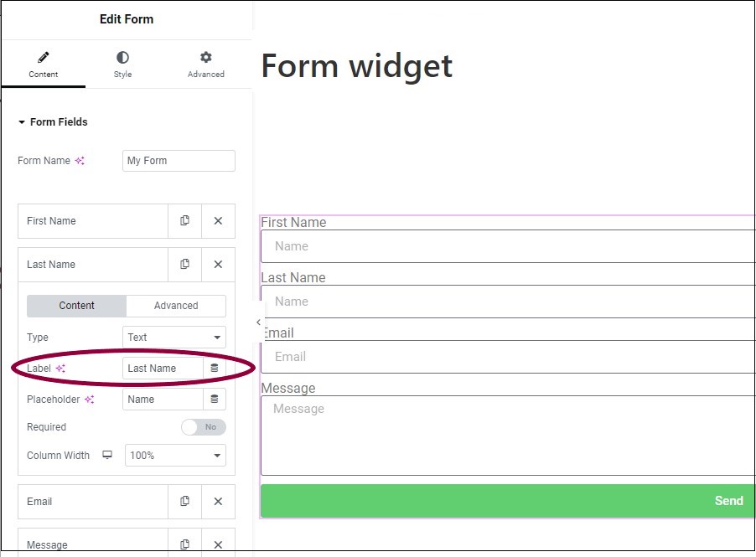Click AI sparkle icon beside Placeholder
The width and height of the screenshot is (756, 557).
[x=89, y=399]
